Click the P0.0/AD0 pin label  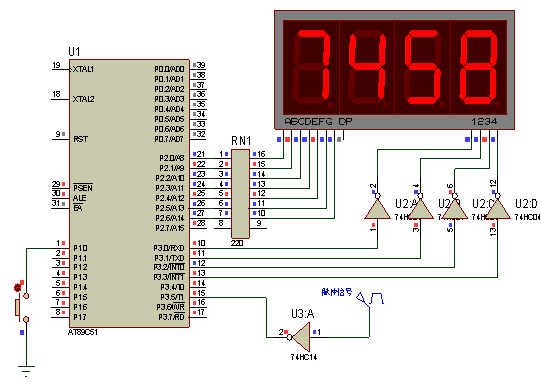coord(169,69)
